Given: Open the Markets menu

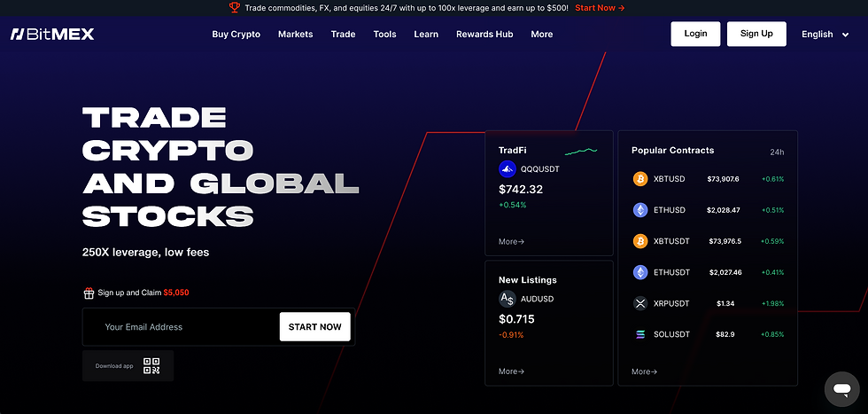Looking at the screenshot, I should 295,35.
